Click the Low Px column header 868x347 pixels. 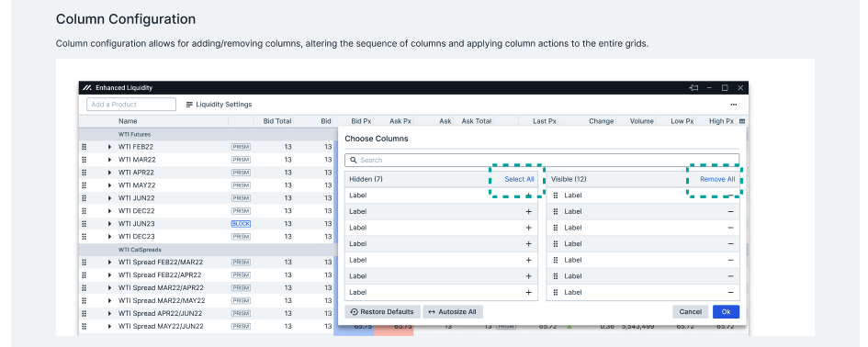682,121
